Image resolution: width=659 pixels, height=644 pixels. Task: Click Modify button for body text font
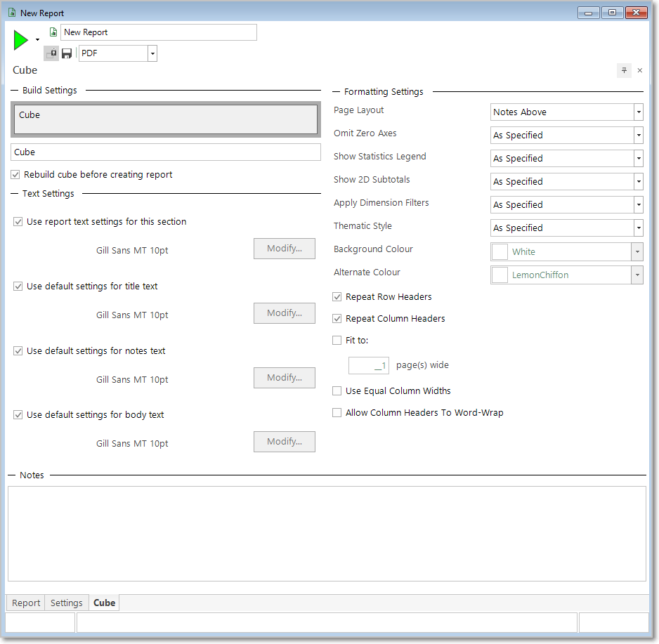pyautogui.click(x=285, y=442)
